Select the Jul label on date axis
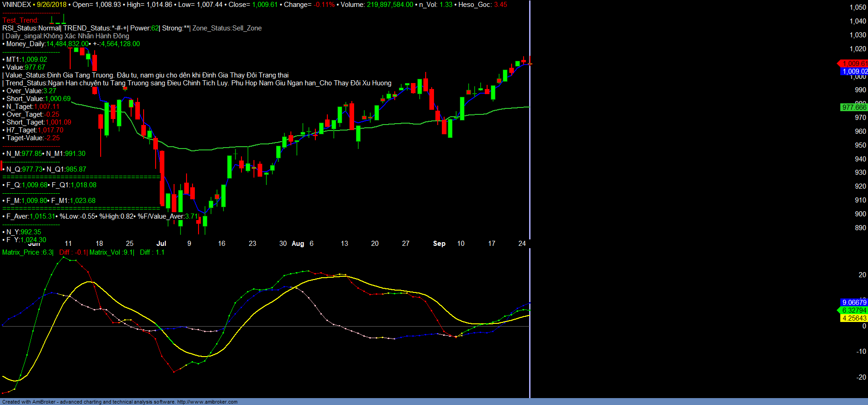 [161, 244]
